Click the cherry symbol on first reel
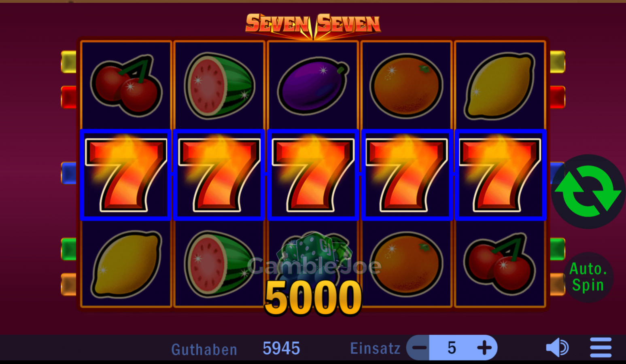 coord(126,85)
